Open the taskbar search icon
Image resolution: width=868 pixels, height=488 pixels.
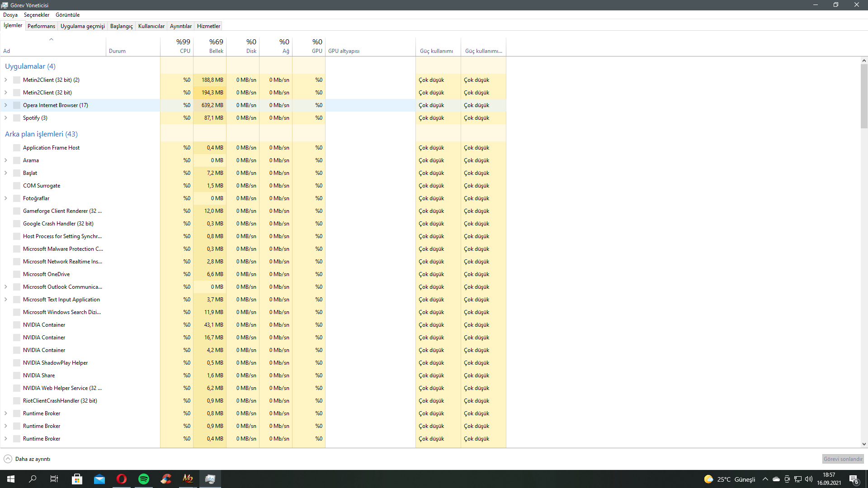[x=33, y=479]
